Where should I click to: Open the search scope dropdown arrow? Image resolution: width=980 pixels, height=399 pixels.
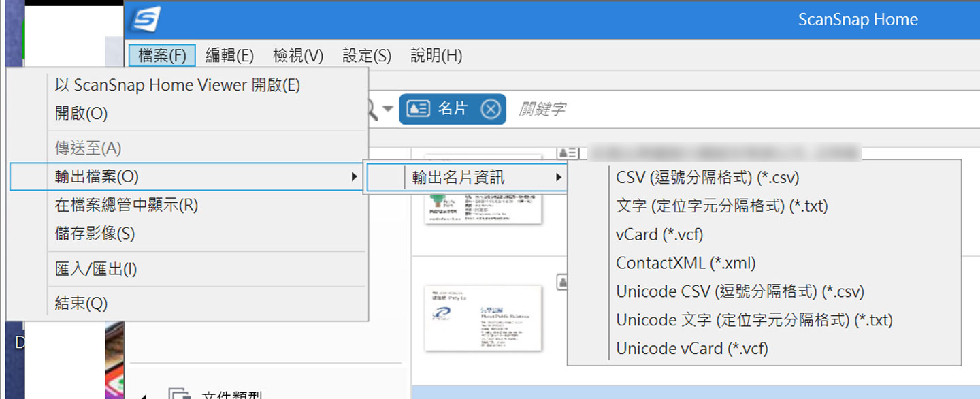[388, 109]
